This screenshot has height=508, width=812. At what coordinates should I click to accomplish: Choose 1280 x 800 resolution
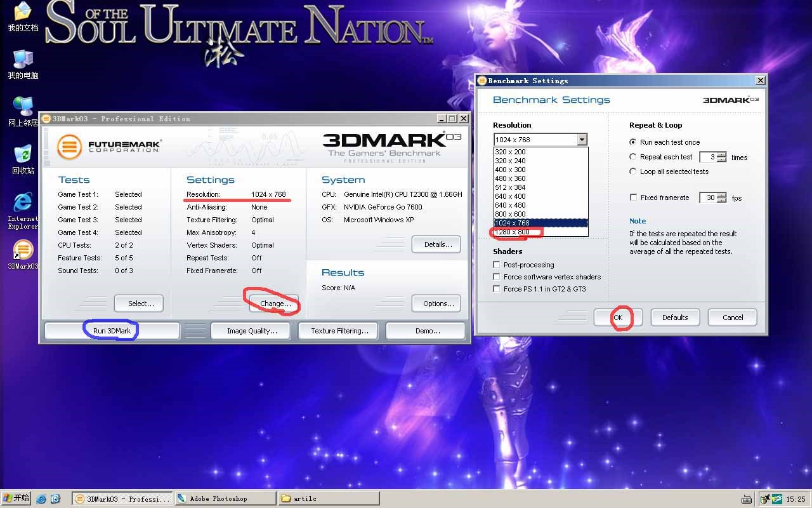[541, 232]
